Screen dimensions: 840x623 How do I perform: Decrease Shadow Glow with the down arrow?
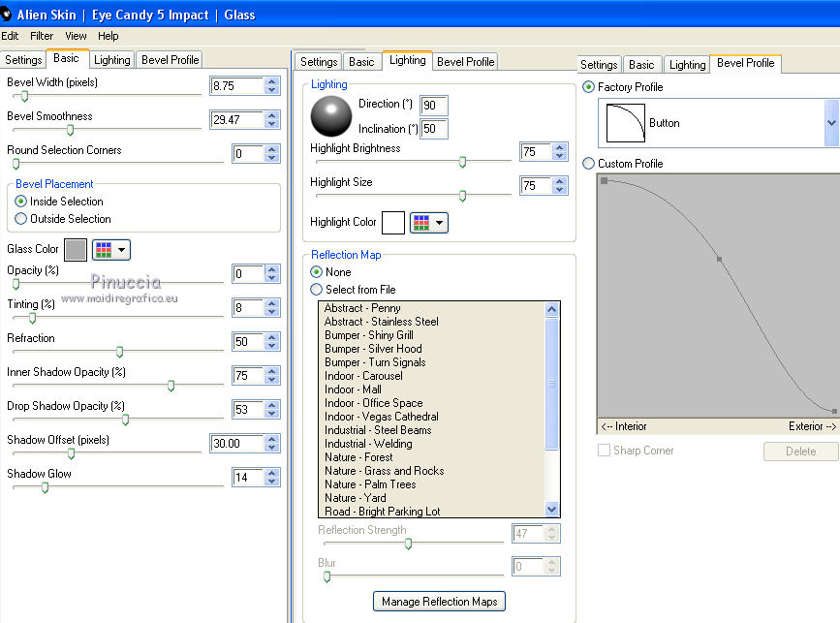(x=271, y=482)
